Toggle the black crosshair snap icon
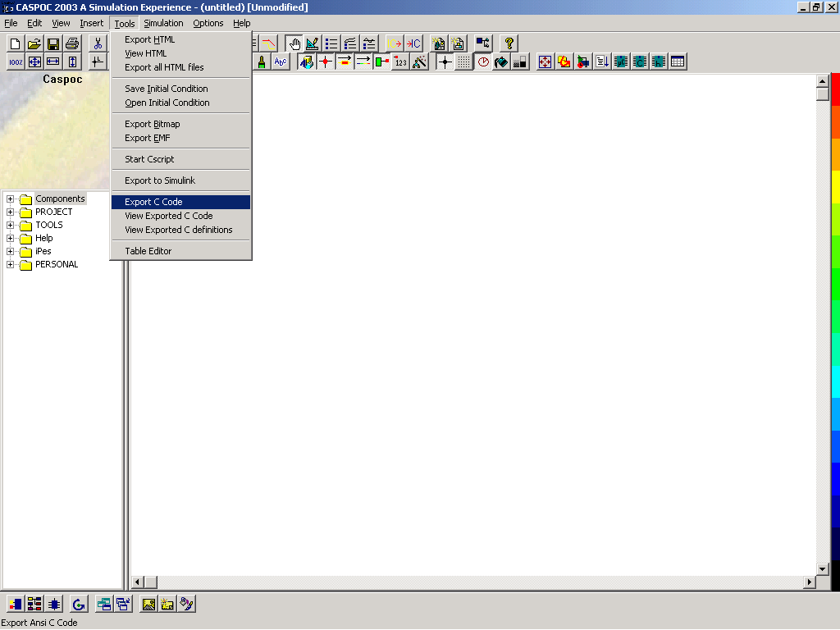The height and width of the screenshot is (630, 840). 445,62
